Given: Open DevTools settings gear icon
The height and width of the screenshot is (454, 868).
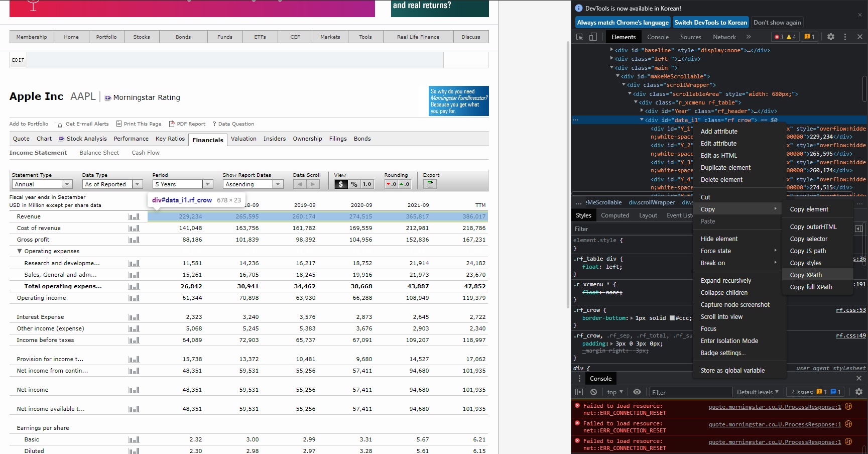Looking at the screenshot, I should coord(831,37).
